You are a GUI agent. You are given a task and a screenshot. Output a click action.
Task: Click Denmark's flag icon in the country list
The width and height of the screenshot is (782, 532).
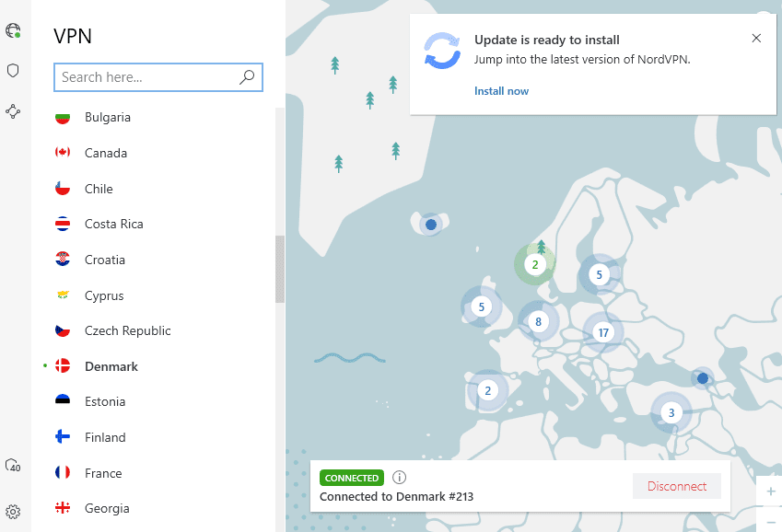[62, 365]
